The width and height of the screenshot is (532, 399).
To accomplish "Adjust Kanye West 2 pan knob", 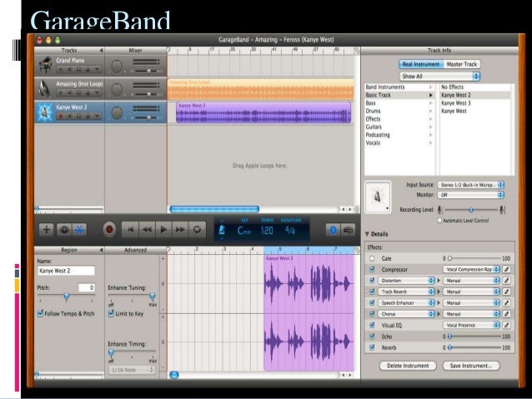I will pyautogui.click(x=117, y=113).
